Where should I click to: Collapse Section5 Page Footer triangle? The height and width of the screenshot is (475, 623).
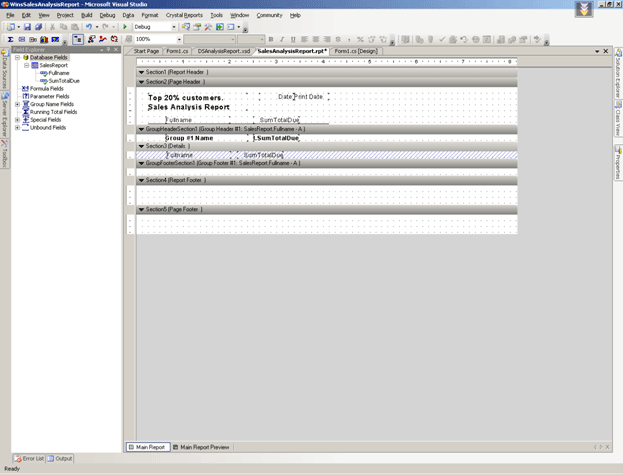point(141,209)
